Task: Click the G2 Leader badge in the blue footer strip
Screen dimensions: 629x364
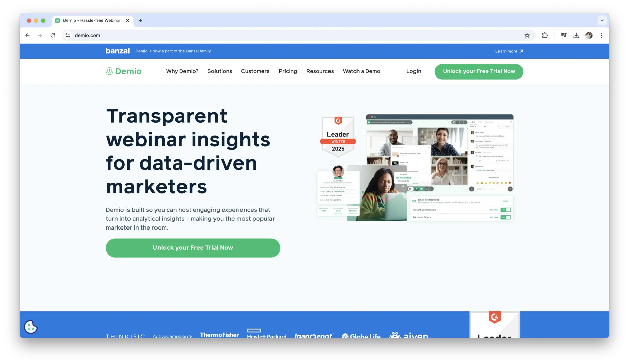Action: tap(495, 325)
